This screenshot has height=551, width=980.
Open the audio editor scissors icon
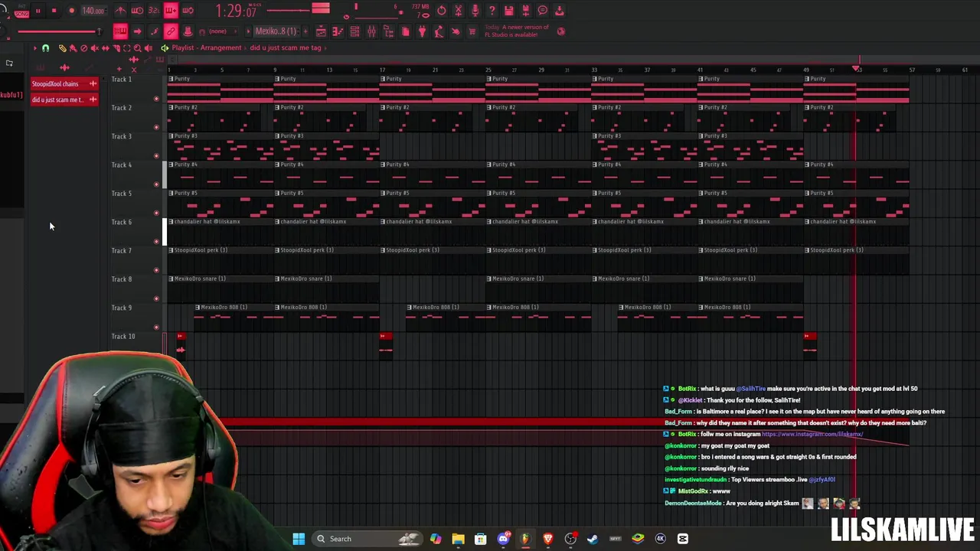pyautogui.click(x=459, y=11)
